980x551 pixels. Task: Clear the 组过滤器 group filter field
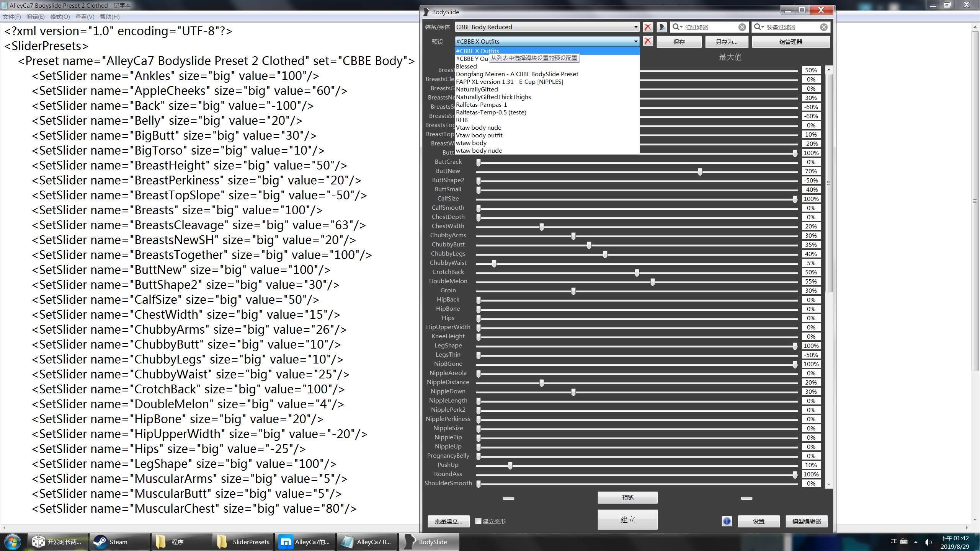click(x=742, y=27)
